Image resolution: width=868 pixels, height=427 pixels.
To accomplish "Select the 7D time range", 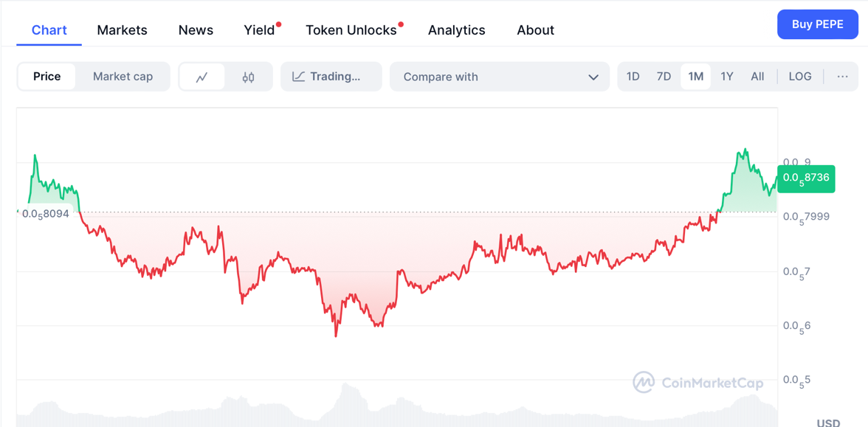I will click(x=664, y=77).
